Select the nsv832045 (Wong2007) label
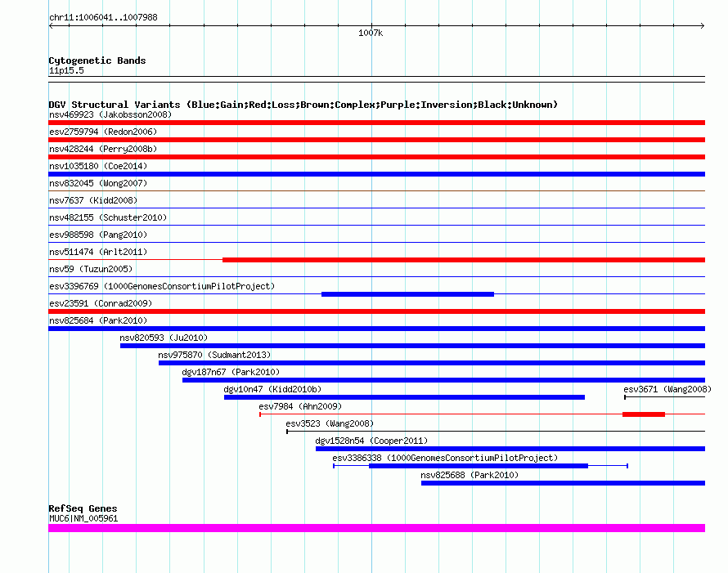The width and height of the screenshot is (728, 573). pyautogui.click(x=98, y=183)
